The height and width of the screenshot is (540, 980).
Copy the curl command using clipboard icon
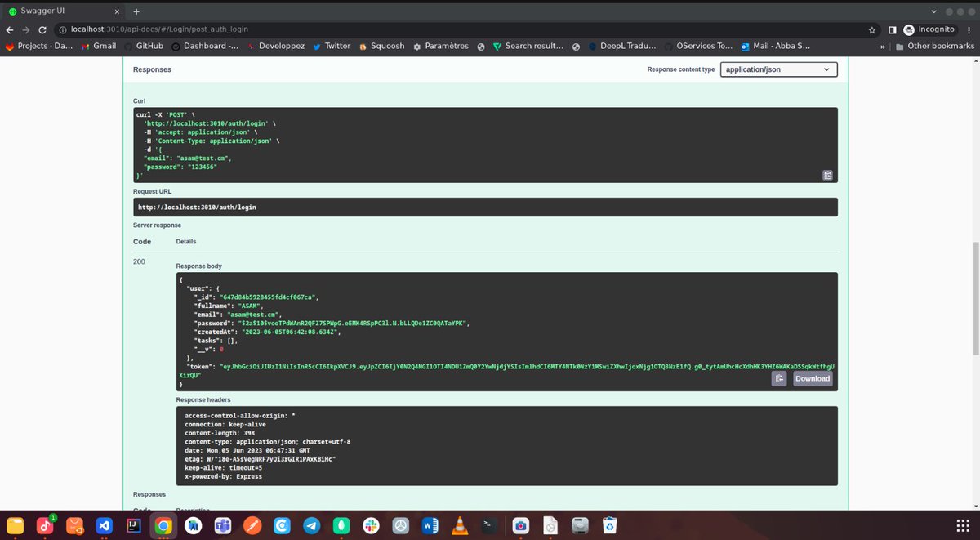(827, 174)
